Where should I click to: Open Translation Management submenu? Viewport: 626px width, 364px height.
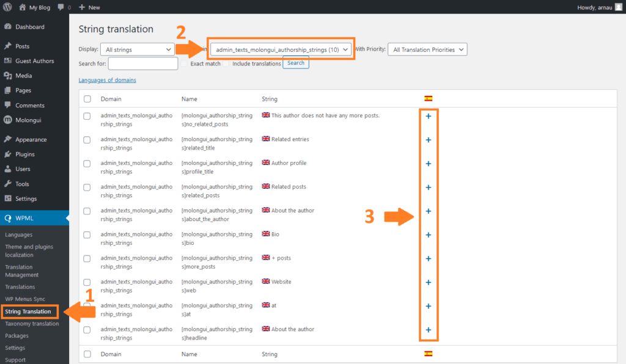(x=22, y=271)
